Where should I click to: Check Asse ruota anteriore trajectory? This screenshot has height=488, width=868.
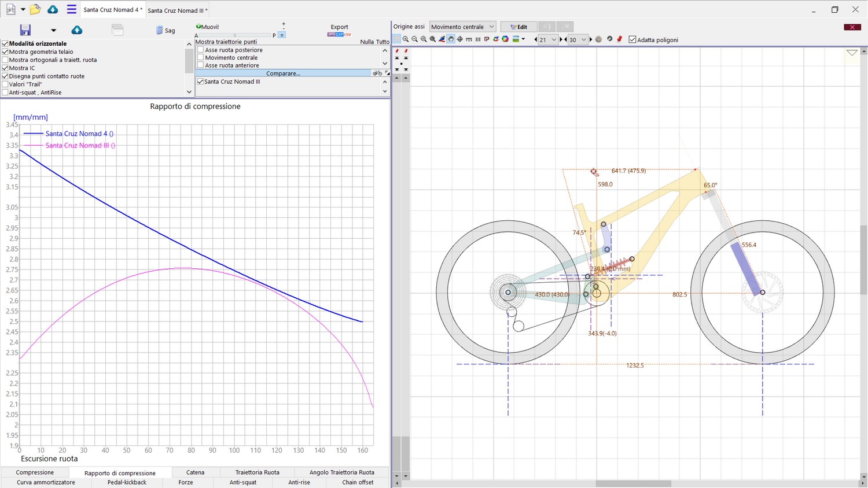coord(201,65)
